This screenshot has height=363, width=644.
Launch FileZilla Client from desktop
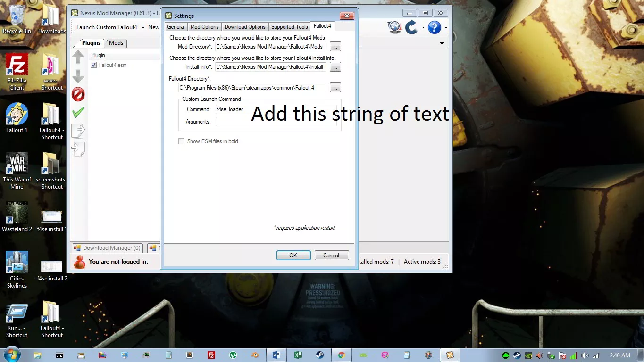[x=17, y=72]
